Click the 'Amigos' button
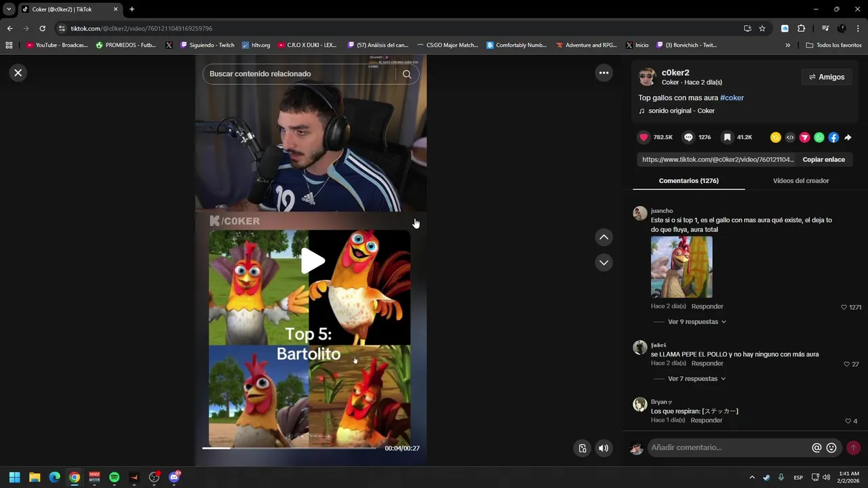This screenshot has width=868, height=488. [827, 77]
